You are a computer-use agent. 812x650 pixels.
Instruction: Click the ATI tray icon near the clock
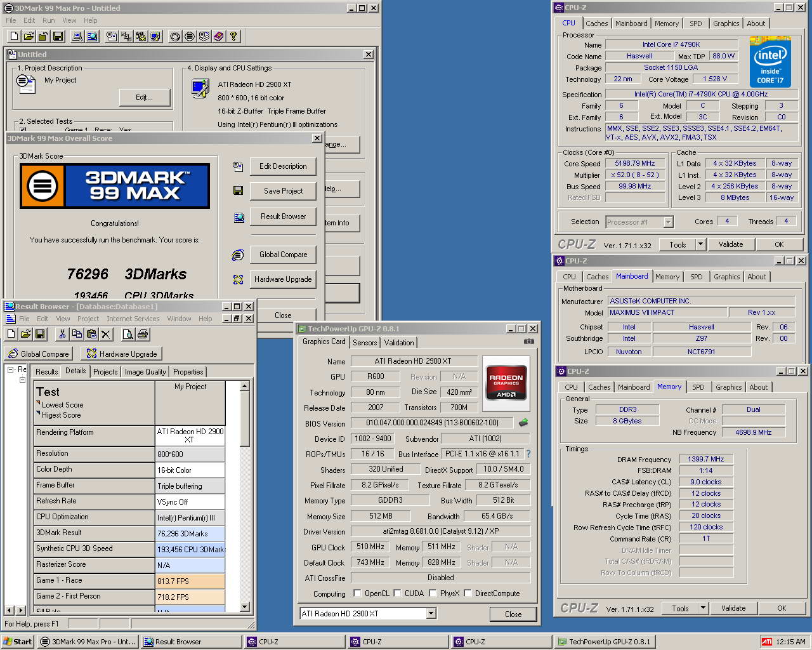click(767, 642)
